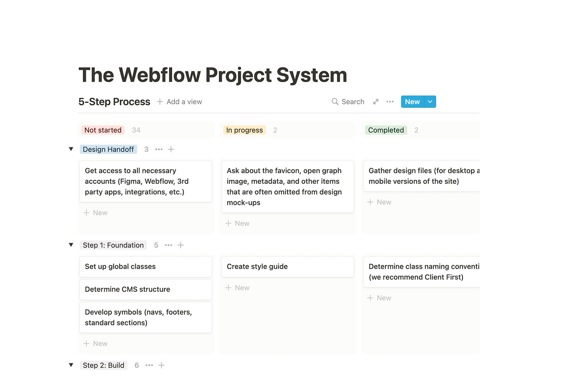
Task: Collapse the Step 2: Build group
Action: tap(71, 365)
